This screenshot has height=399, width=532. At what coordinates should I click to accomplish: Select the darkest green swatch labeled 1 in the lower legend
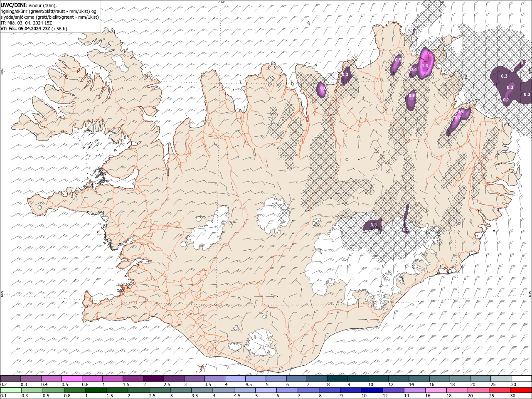(96, 390)
